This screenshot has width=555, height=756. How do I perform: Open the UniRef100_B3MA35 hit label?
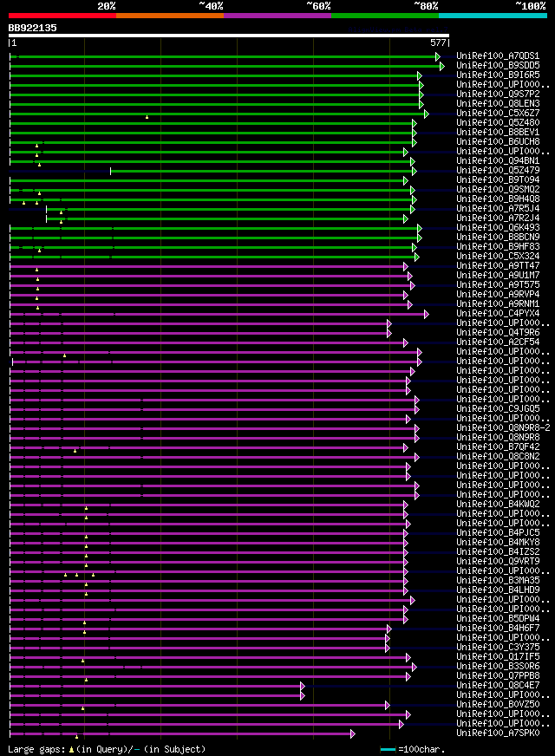pyautogui.click(x=498, y=581)
